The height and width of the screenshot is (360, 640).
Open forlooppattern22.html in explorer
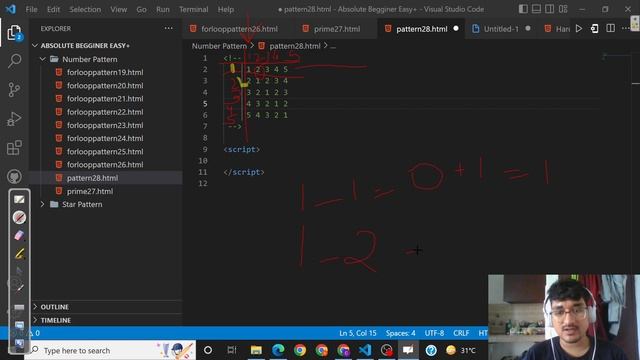(x=105, y=112)
